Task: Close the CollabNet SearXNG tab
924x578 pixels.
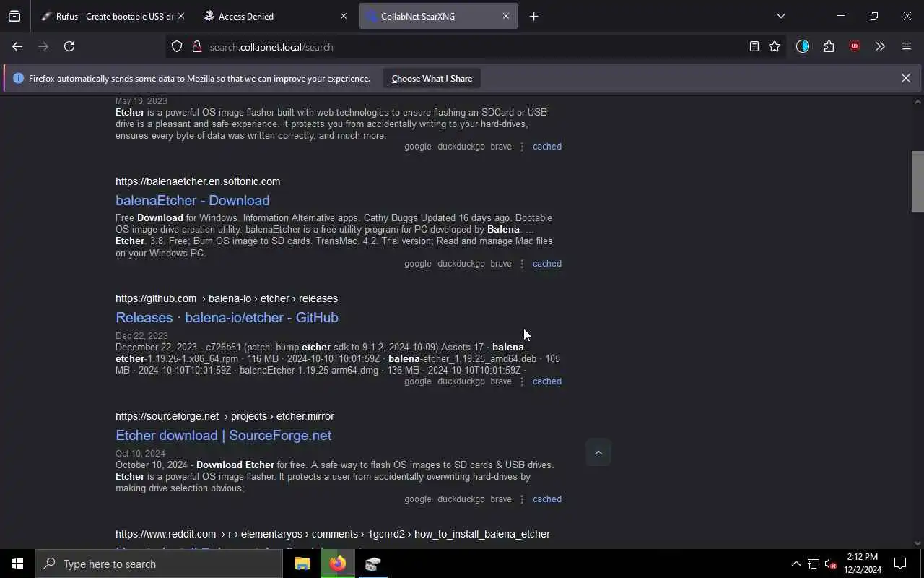Action: [506, 16]
